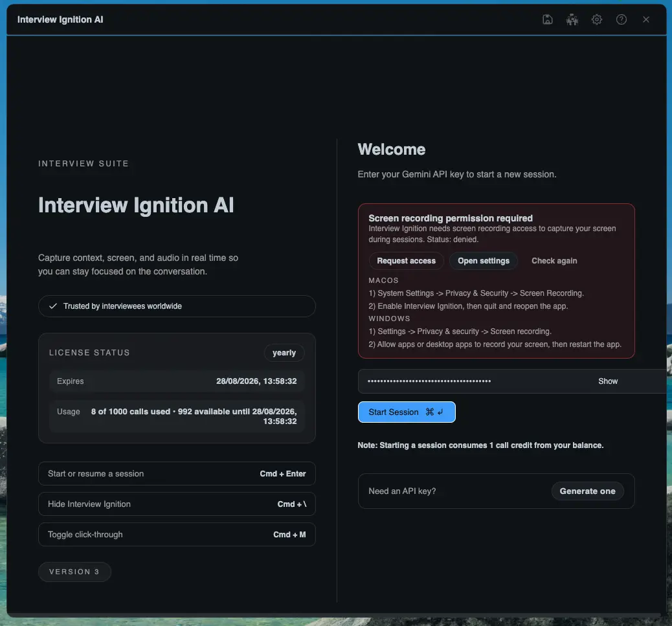Toggle click-through mode
Screen dimensions: 672x626
85,534
